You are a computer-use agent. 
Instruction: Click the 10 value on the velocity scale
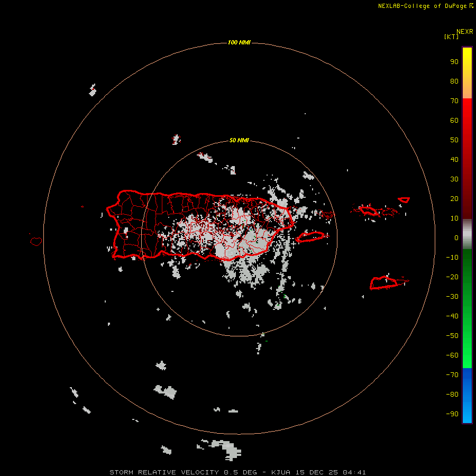[x=454, y=218]
